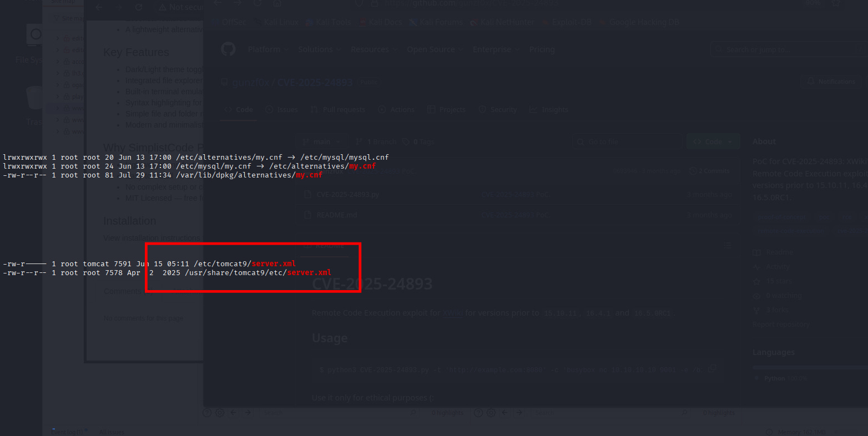Open the README outline menu icon
The image size is (868, 436).
coord(728,245)
